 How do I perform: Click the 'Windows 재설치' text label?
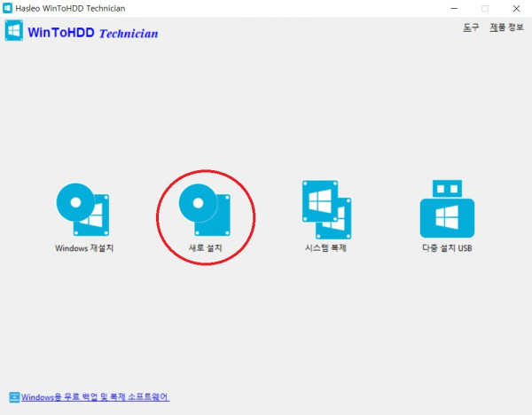pos(84,248)
